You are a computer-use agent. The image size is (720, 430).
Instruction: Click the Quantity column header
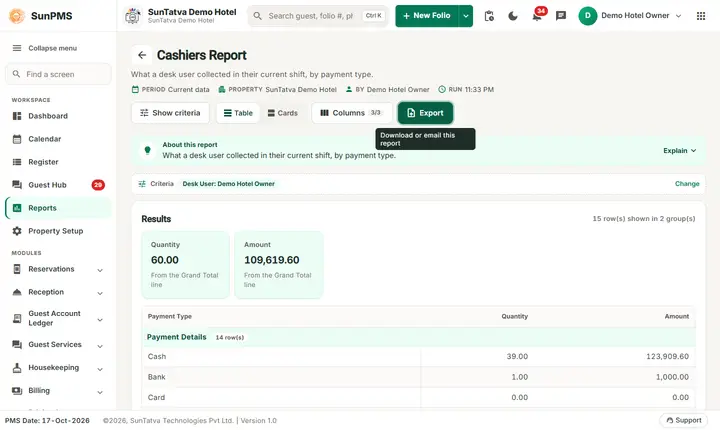click(514, 316)
